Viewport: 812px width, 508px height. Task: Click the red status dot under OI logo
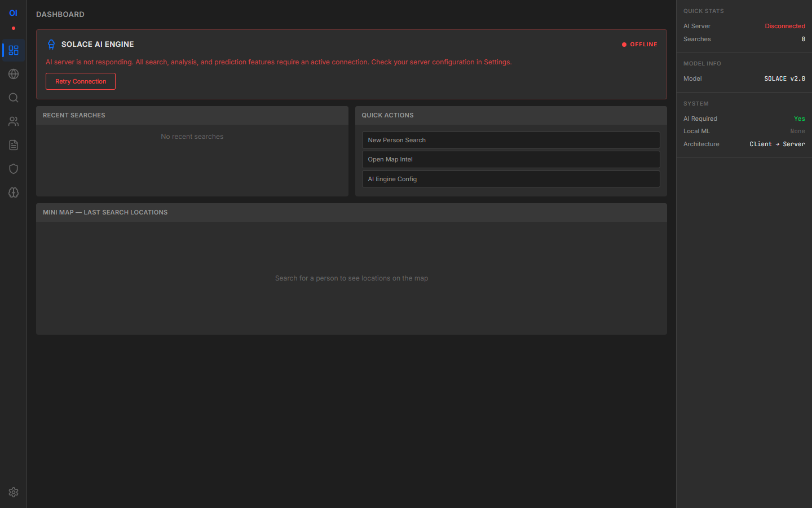[12, 28]
